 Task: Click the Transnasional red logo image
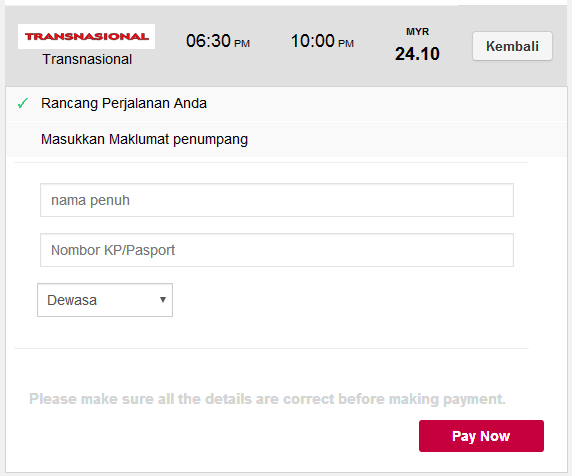pos(87,37)
